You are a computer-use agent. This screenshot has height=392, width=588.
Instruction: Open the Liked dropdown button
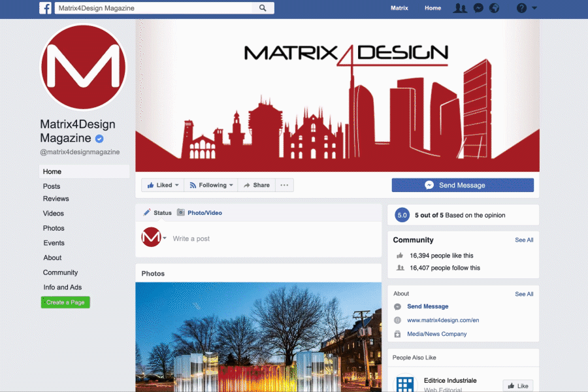coord(163,185)
